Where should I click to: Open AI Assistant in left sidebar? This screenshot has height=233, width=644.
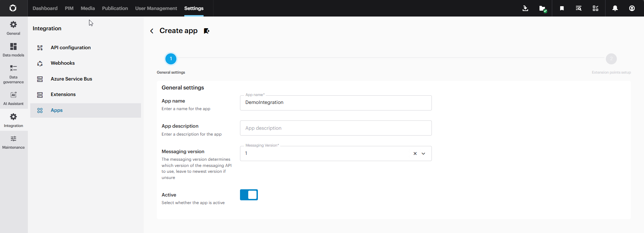tap(13, 98)
